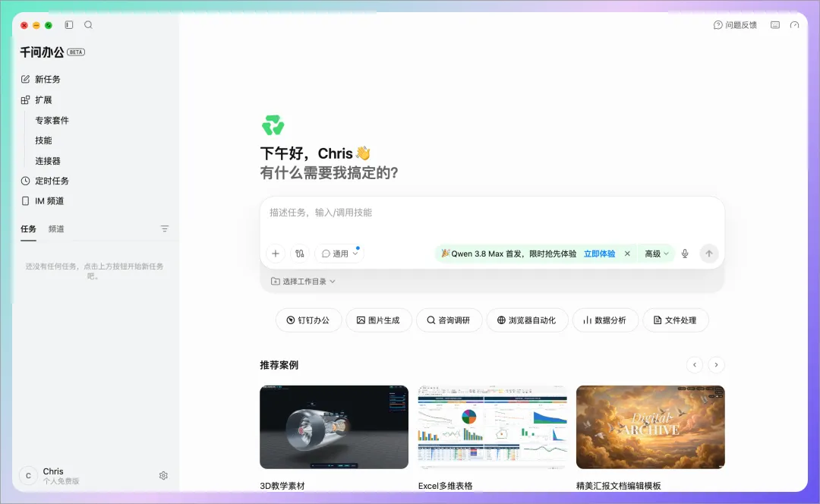Viewport: 820px width, 504px height.
Task: Open the 3D教学素材 case thumbnail
Action: coord(334,427)
